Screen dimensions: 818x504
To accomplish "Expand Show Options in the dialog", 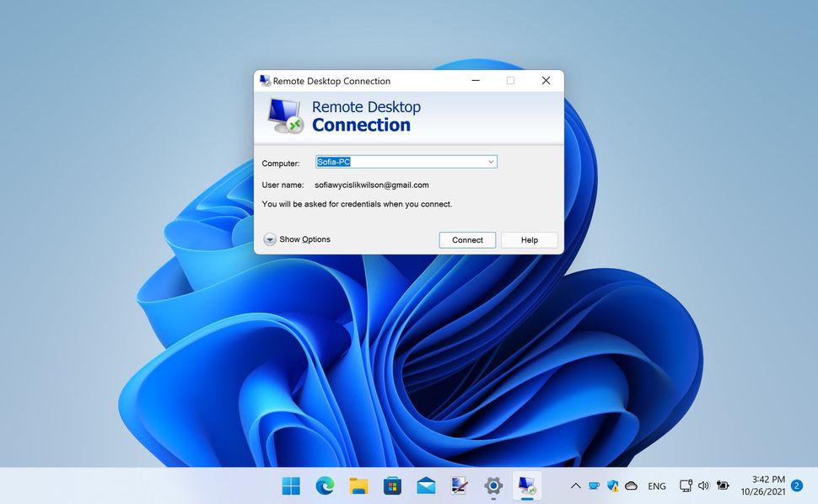I will [297, 239].
